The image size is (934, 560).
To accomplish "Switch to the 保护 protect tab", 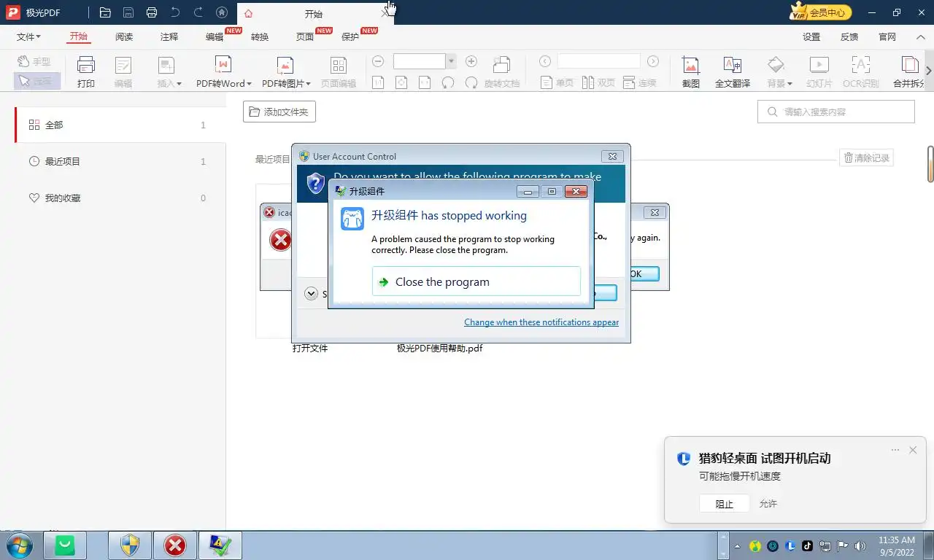I will pyautogui.click(x=350, y=36).
